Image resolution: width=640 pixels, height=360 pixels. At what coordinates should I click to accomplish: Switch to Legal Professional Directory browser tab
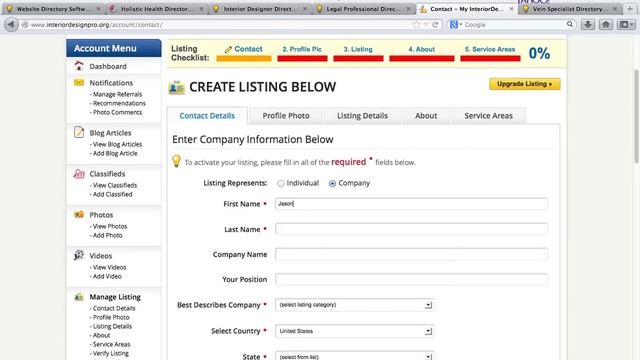[x=363, y=9]
